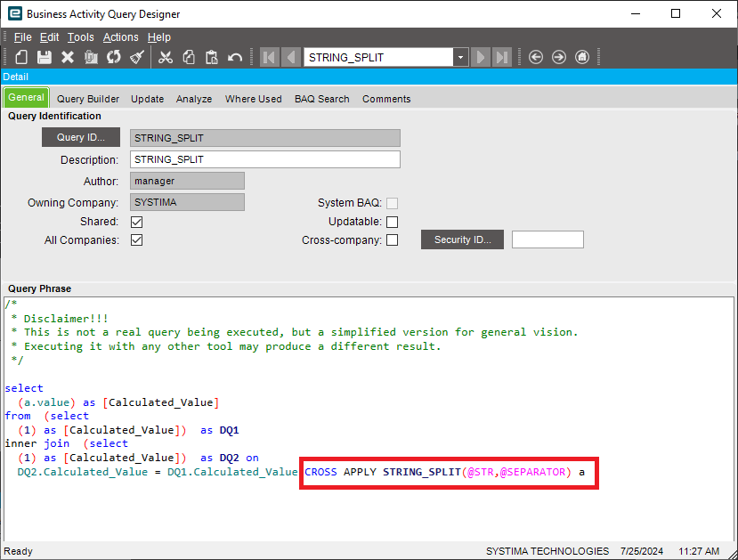Screen dimensions: 738x560
Task: Switch to the Comments tab
Action: [x=386, y=99]
